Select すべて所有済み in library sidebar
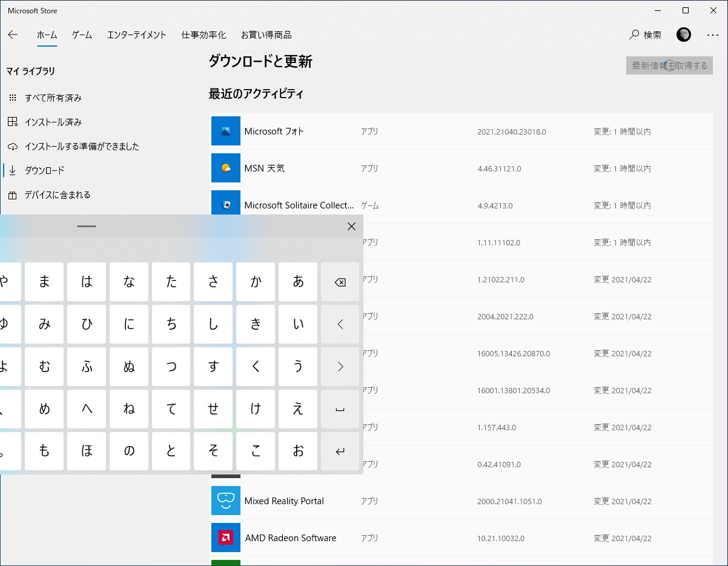Viewport: 728px width, 566px height. [53, 98]
